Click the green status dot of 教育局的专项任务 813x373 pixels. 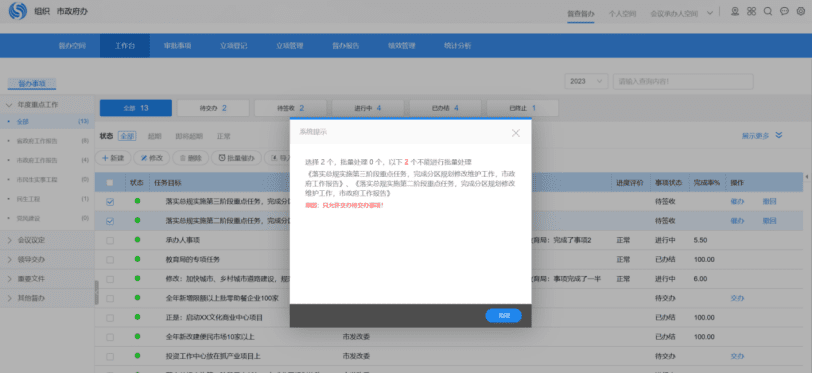137,258
